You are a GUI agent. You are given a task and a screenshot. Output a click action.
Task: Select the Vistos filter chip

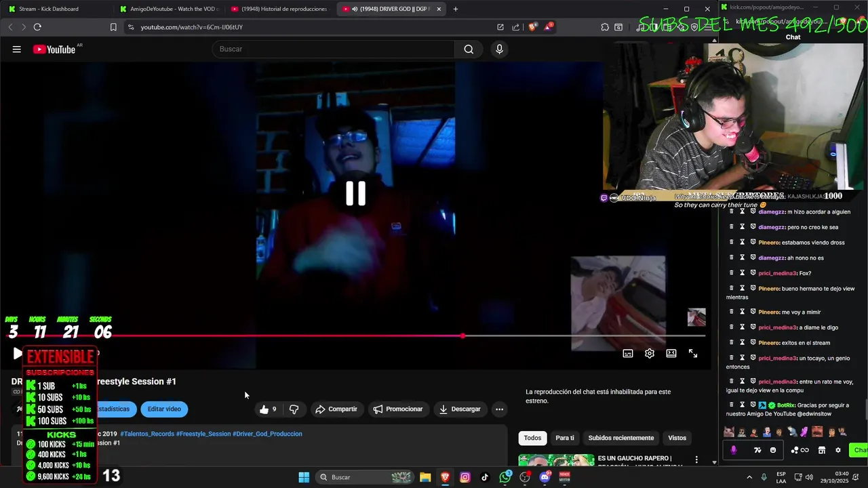pos(677,438)
